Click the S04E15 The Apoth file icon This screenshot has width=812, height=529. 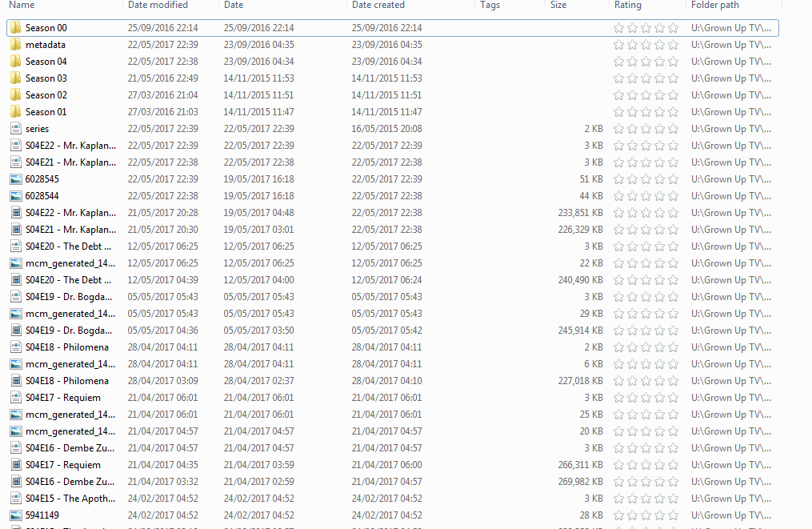tap(16, 499)
